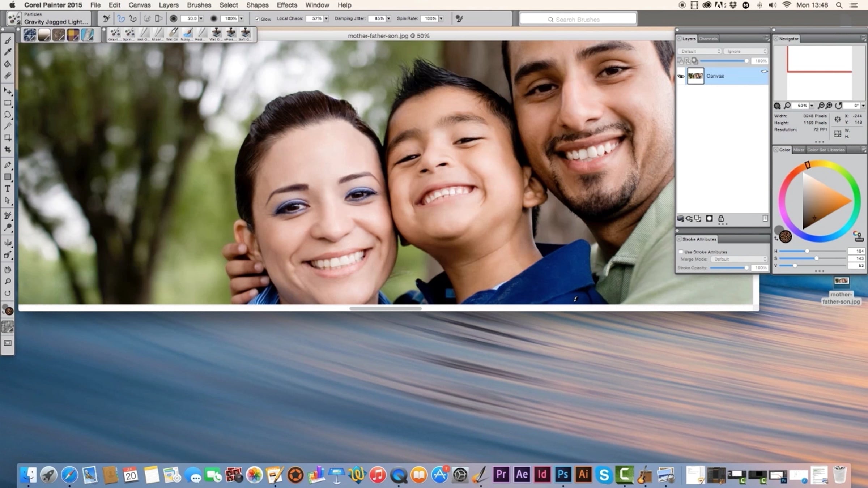This screenshot has width=868, height=488.
Task: Switch to the Channels tab
Action: pos(708,39)
